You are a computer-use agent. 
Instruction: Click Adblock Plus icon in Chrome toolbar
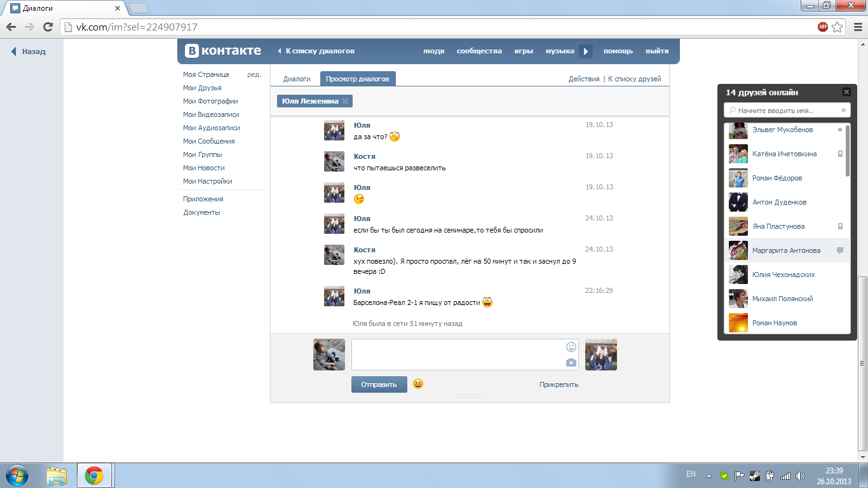823,27
